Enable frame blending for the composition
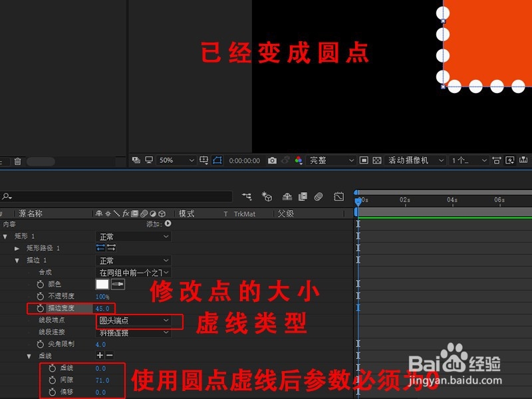The image size is (532, 399). 303,196
